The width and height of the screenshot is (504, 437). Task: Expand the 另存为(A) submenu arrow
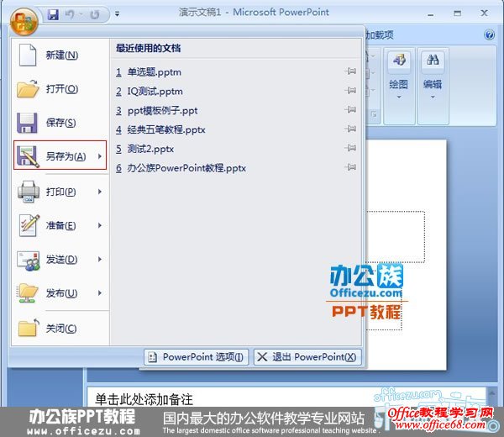[x=100, y=156]
